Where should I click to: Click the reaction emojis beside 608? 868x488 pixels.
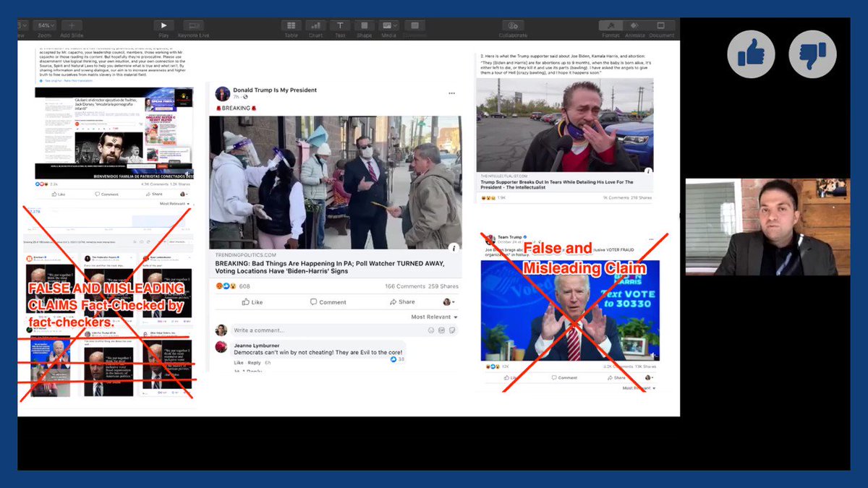point(226,286)
